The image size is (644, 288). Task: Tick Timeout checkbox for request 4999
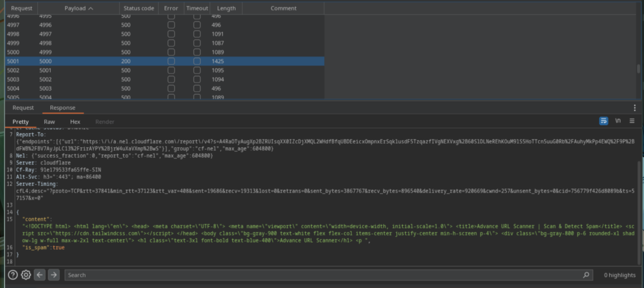197,43
